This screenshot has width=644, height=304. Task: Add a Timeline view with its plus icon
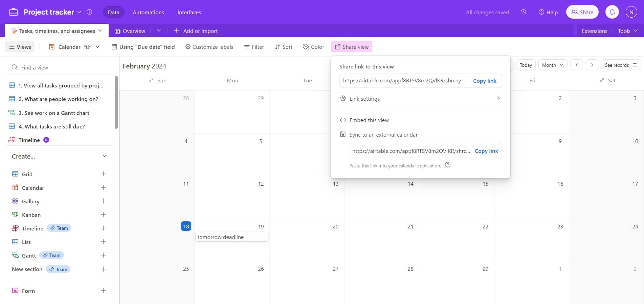(104, 228)
